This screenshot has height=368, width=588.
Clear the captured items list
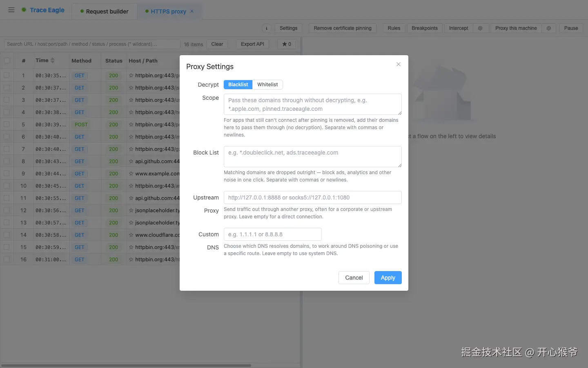(x=217, y=44)
